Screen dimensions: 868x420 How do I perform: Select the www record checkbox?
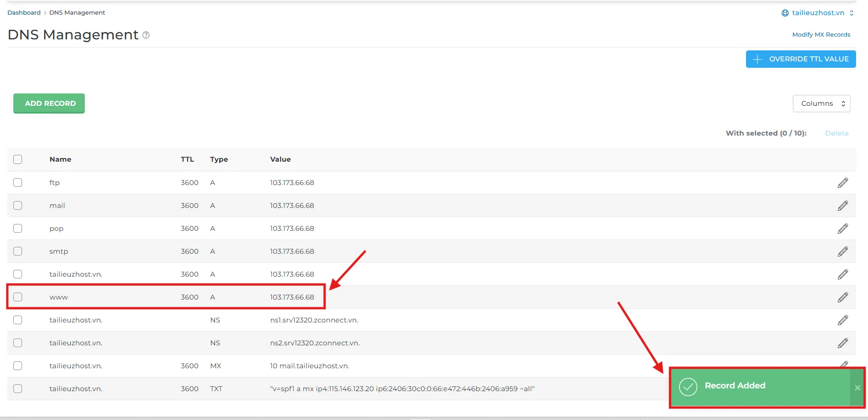[18, 297]
